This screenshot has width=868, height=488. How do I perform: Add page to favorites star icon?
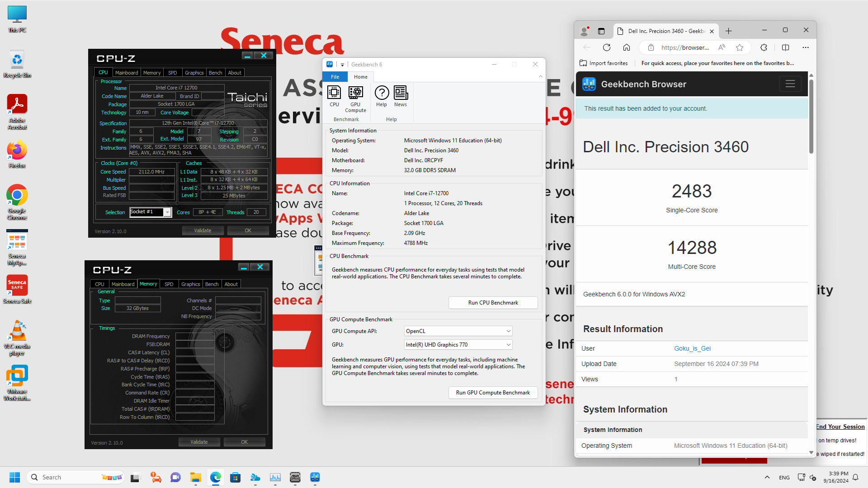coord(740,47)
